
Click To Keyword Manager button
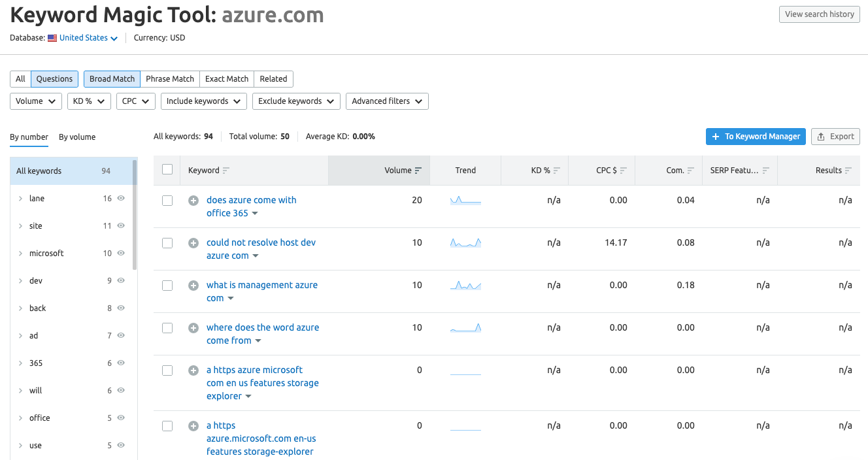point(756,137)
